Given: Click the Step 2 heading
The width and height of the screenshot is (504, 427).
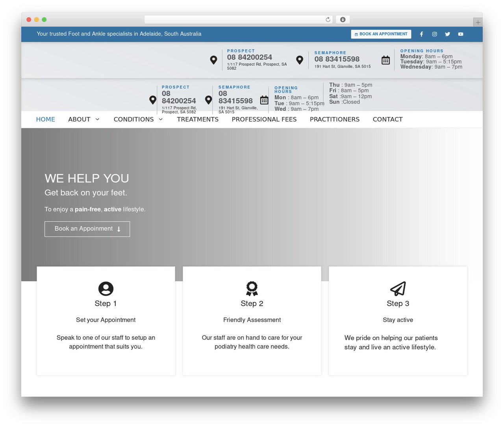Looking at the screenshot, I should tap(252, 304).
